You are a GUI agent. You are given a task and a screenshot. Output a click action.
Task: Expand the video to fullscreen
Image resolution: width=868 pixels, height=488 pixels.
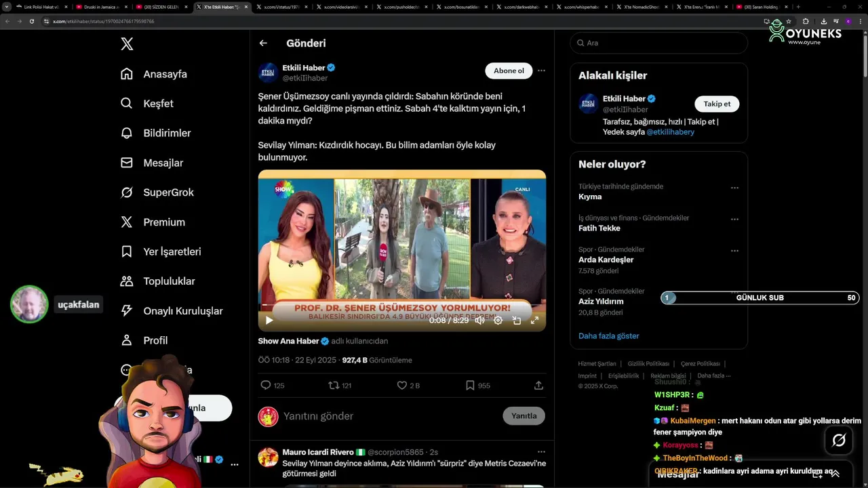click(x=534, y=321)
